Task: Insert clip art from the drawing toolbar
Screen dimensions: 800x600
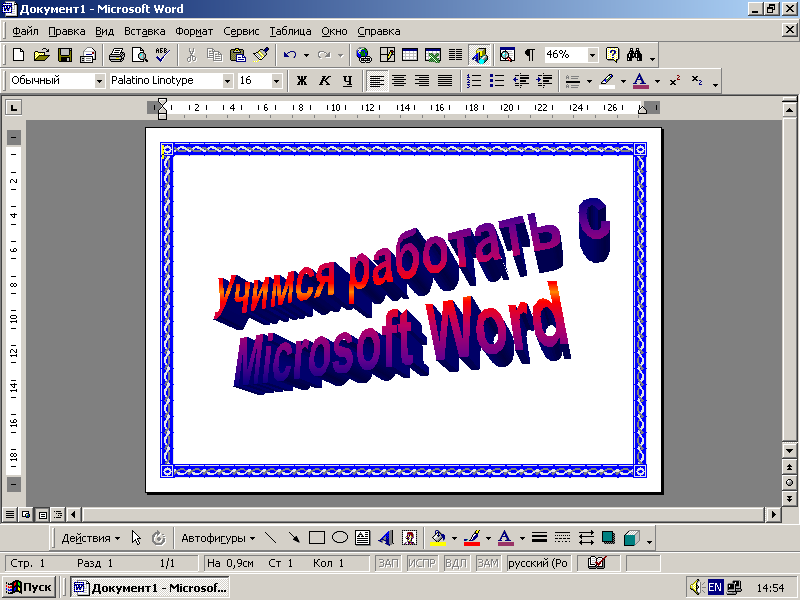Action: 409,538
